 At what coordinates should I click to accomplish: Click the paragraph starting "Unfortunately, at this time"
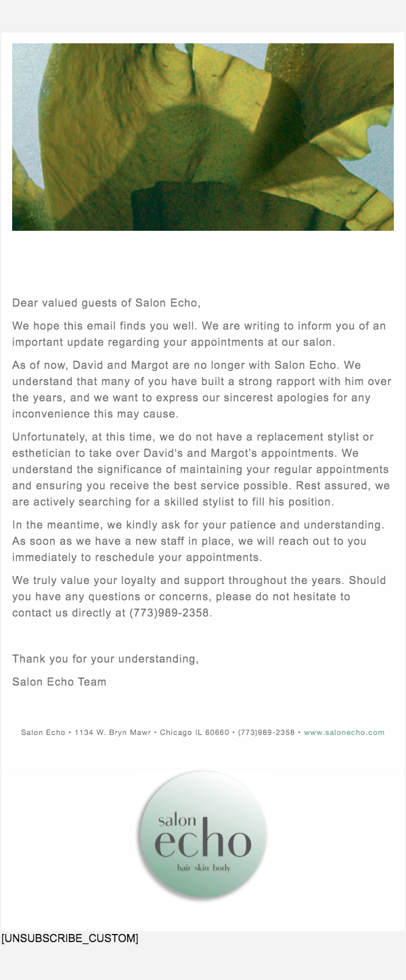[x=201, y=470]
